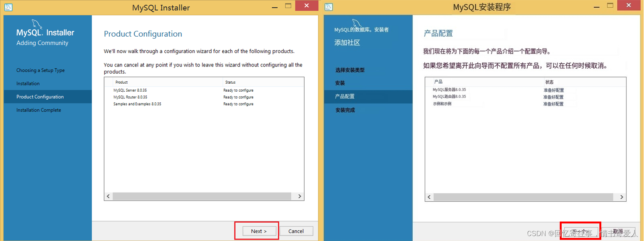Screen dimensions: 644x241
Task: Select MySQL Server 8.0.35 row
Action: click(204, 91)
